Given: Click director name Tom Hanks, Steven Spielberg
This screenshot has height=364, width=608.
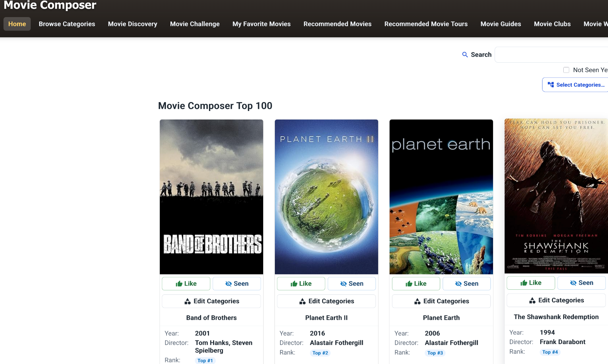Looking at the screenshot, I should click(x=224, y=347).
